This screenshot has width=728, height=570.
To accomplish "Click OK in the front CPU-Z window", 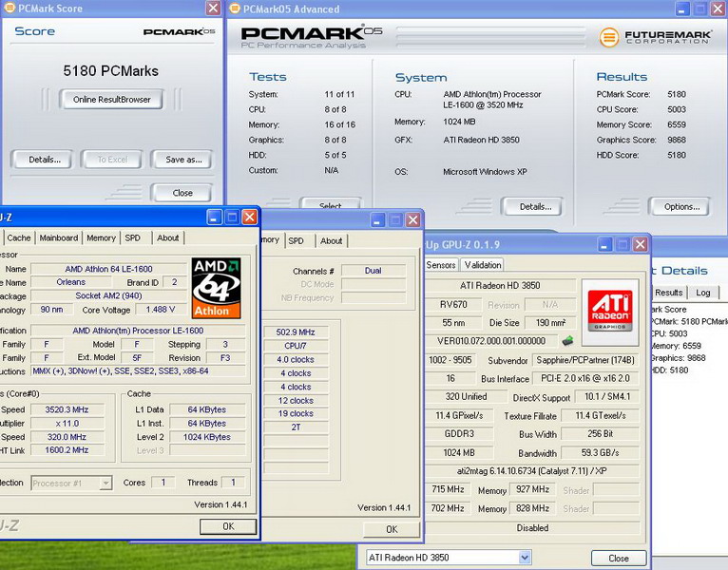I will pos(228,526).
